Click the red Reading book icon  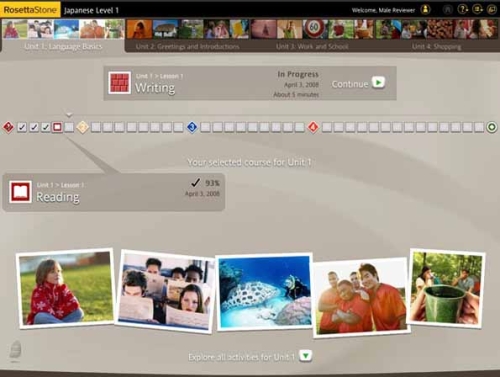pyautogui.click(x=20, y=192)
